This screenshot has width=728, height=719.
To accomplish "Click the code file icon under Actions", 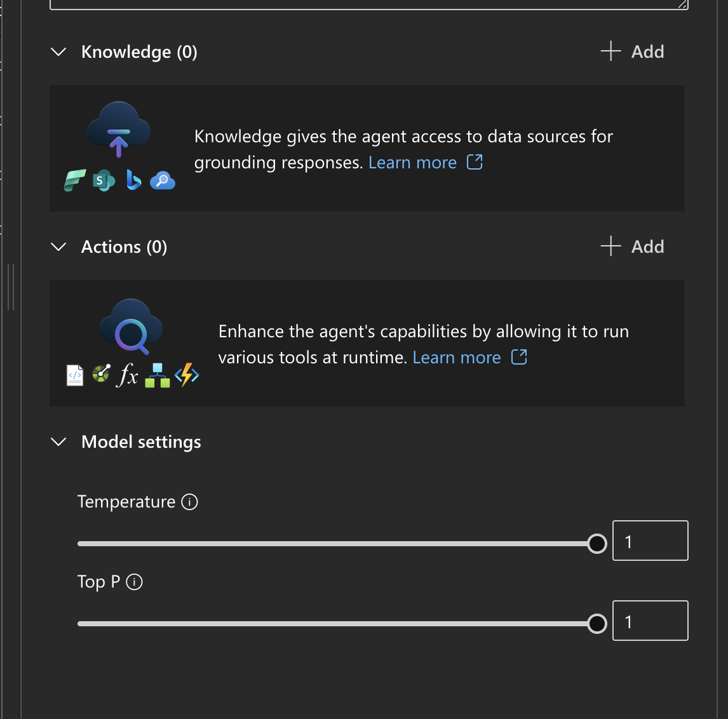I will 75,375.
